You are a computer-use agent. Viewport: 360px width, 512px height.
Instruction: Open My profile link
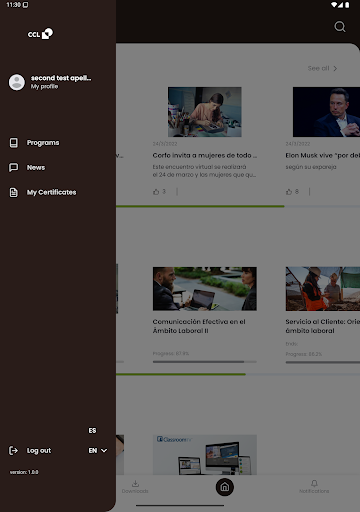[44, 87]
